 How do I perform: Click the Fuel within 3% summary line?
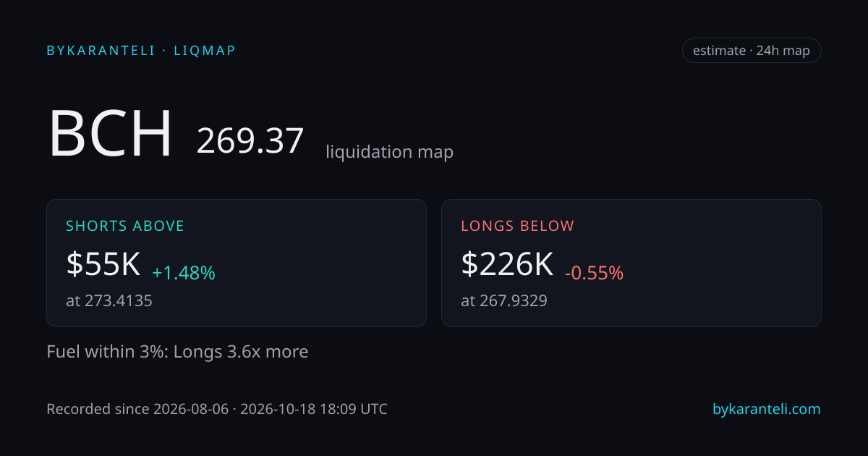[177, 352]
